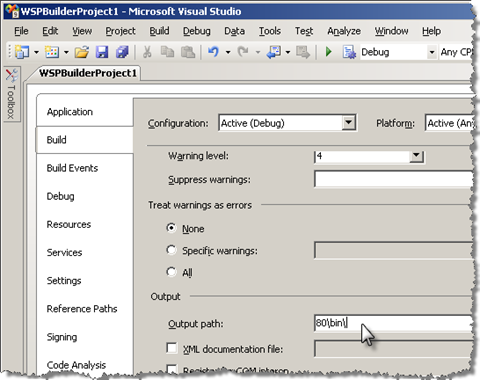Screen dimensions: 480x380
Task: Open the Debug menu
Action: tap(197, 31)
